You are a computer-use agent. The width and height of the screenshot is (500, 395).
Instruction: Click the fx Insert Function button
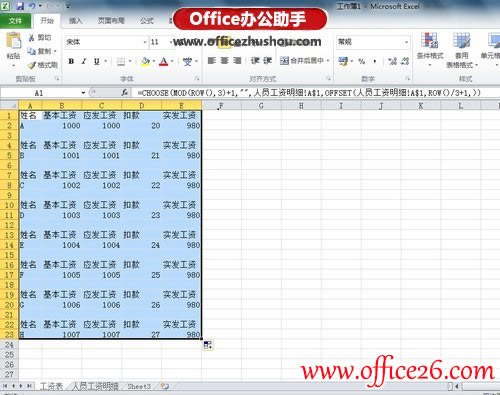(x=125, y=93)
